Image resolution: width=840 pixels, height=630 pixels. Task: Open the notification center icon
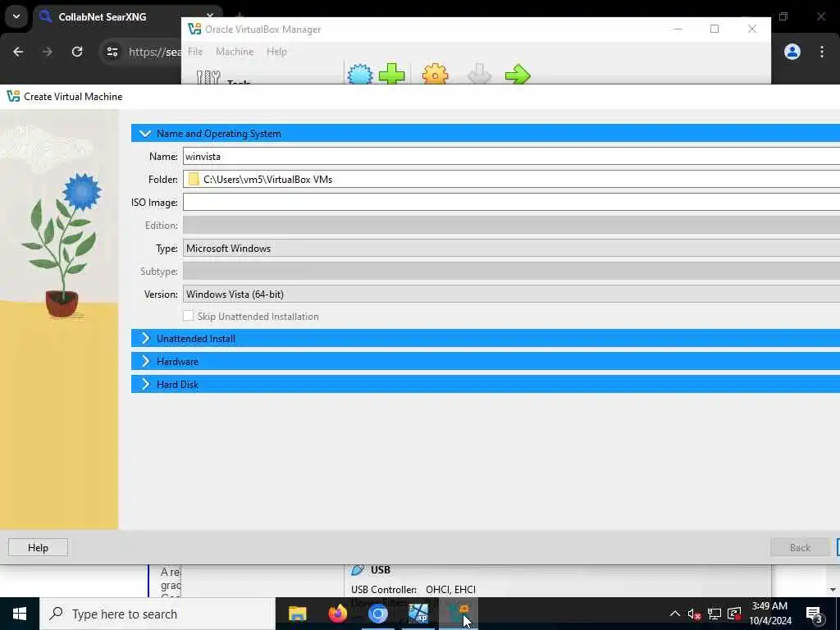click(815, 614)
